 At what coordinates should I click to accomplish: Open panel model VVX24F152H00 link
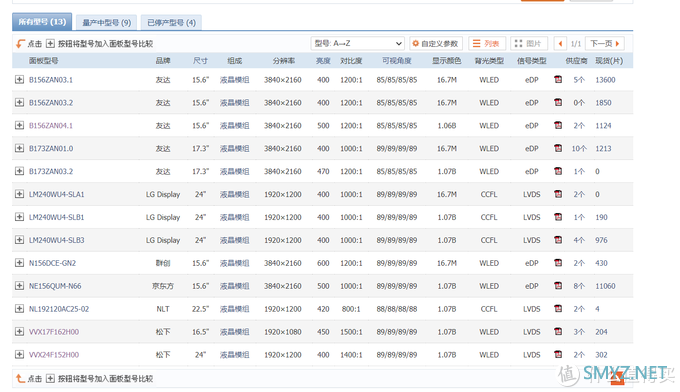click(54, 355)
